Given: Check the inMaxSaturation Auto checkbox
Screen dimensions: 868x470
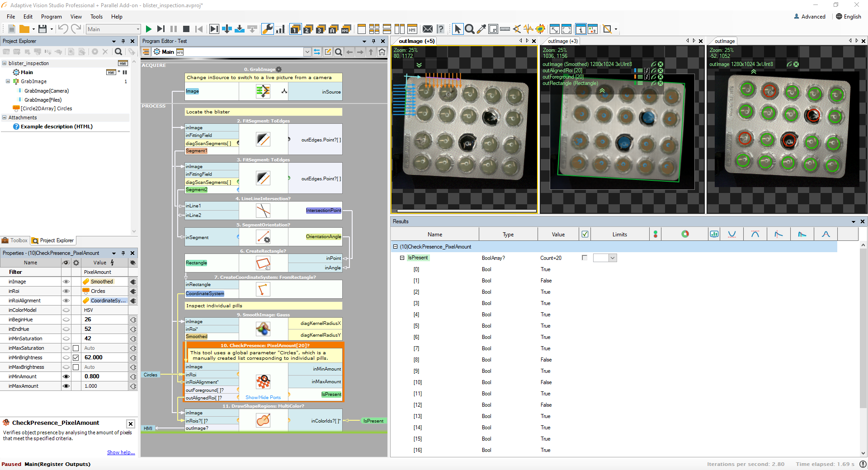Looking at the screenshot, I should [x=76, y=348].
